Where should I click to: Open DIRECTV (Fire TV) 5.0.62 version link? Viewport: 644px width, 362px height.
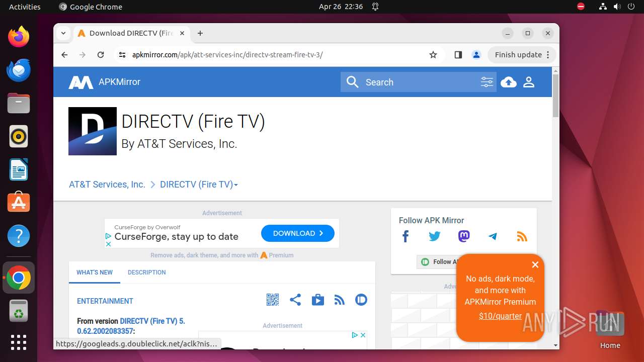(131, 326)
